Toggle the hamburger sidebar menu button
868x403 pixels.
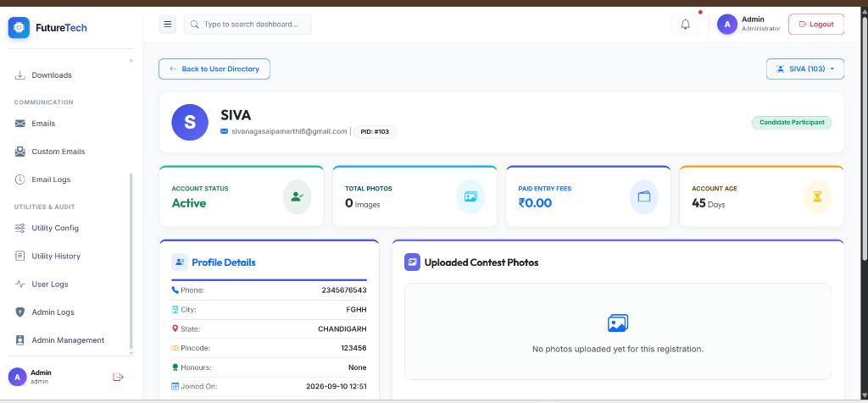(167, 25)
